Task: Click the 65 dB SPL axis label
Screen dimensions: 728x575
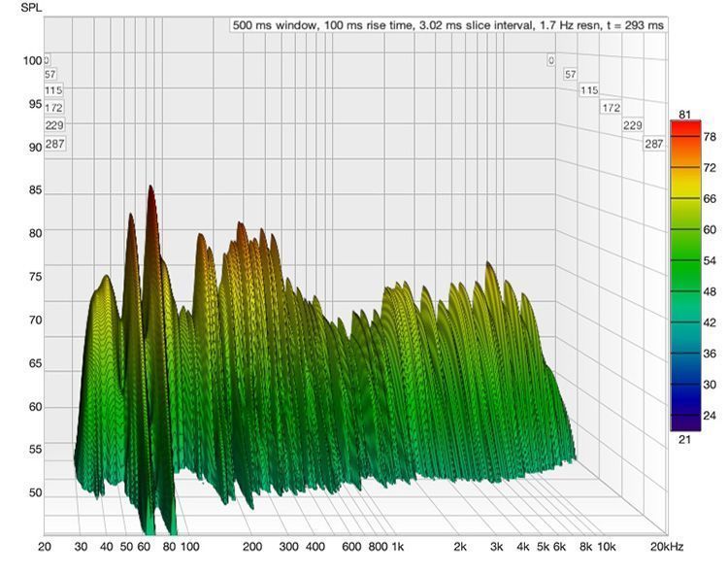Action: [x=35, y=363]
